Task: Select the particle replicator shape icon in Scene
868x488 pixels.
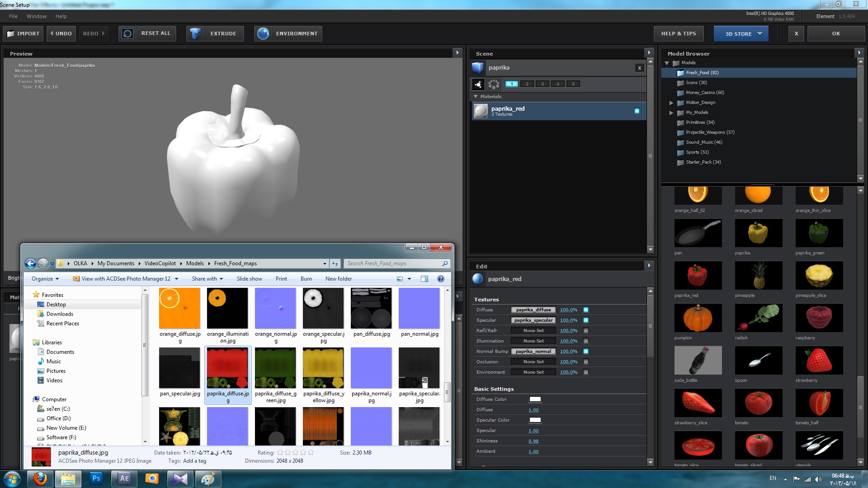Action: tap(478, 84)
